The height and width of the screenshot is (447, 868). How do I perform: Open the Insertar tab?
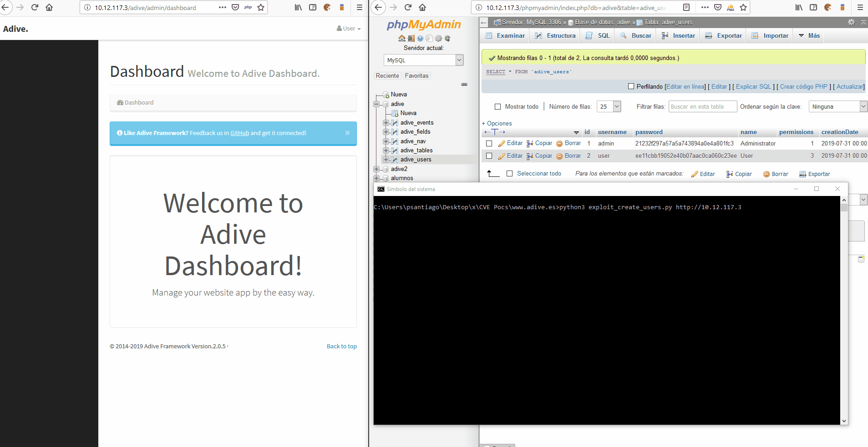[x=679, y=35]
